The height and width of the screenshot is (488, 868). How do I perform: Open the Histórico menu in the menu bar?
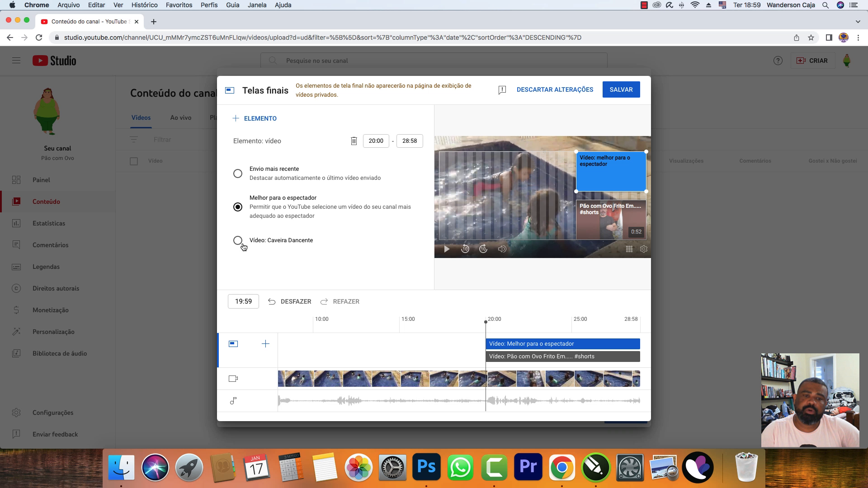point(144,5)
